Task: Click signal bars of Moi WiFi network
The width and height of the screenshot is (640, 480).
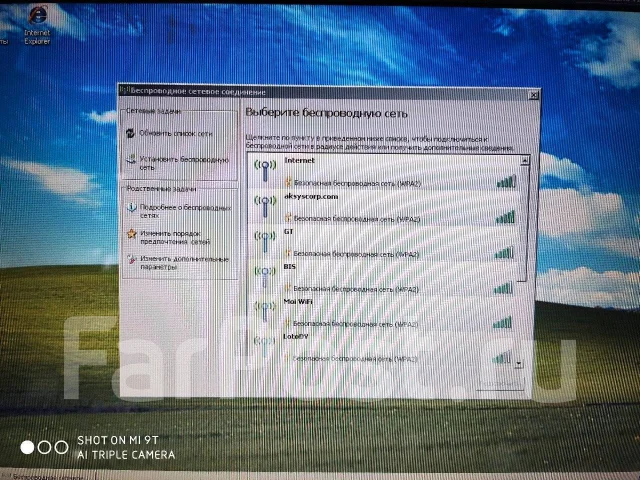Action: click(x=502, y=323)
